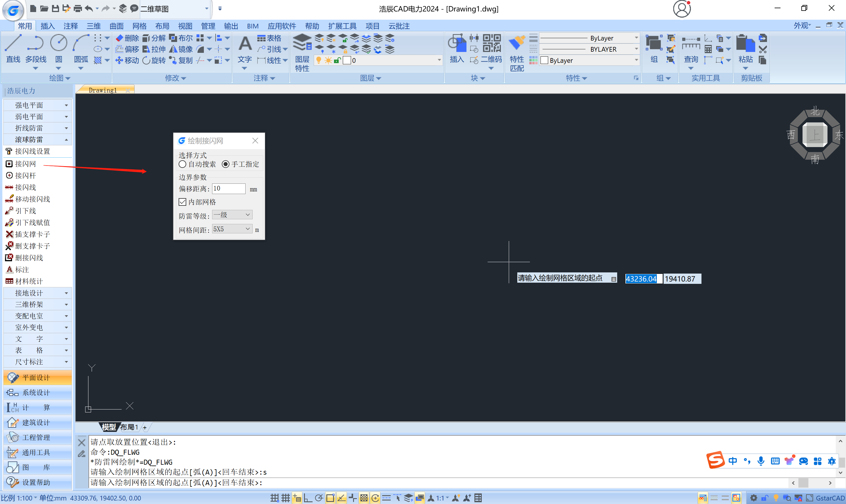The width and height of the screenshot is (846, 504).
Task: Open the 接闪杆 tool in sidebar
Action: 26,176
